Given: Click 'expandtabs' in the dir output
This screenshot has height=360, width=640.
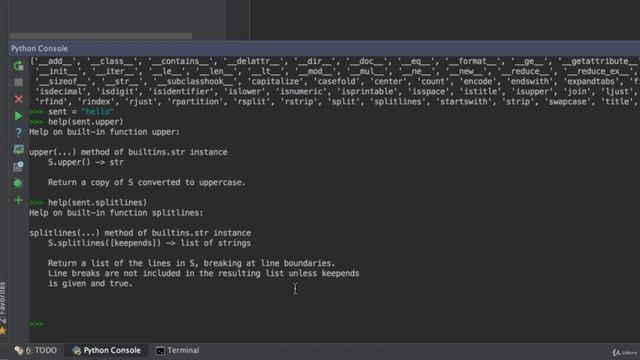Looking at the screenshot, I should click(x=591, y=81).
